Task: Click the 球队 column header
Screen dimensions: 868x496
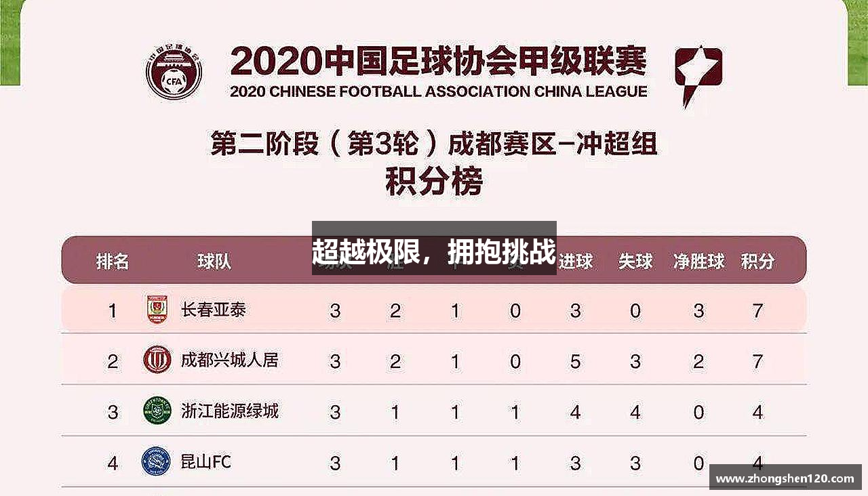Action: point(214,261)
